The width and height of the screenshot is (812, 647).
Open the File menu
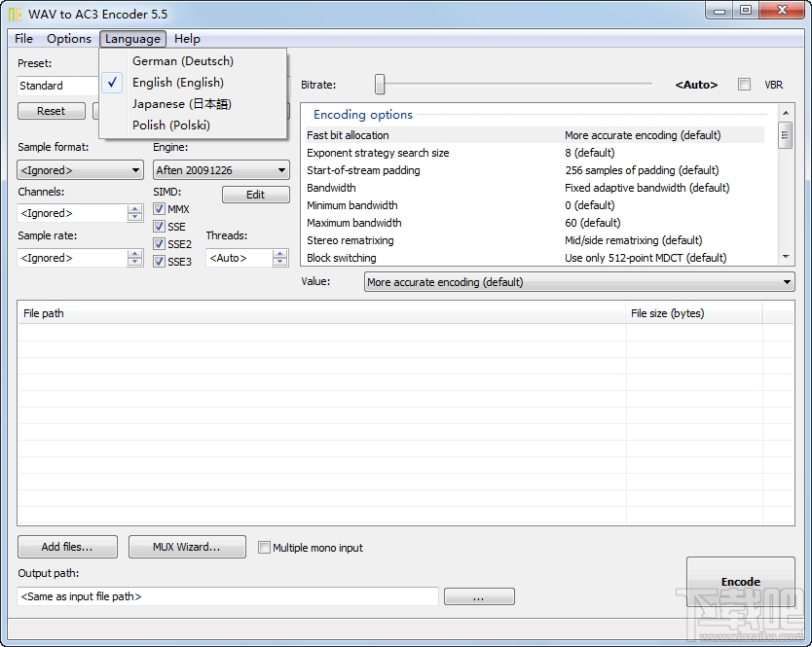pyautogui.click(x=22, y=39)
